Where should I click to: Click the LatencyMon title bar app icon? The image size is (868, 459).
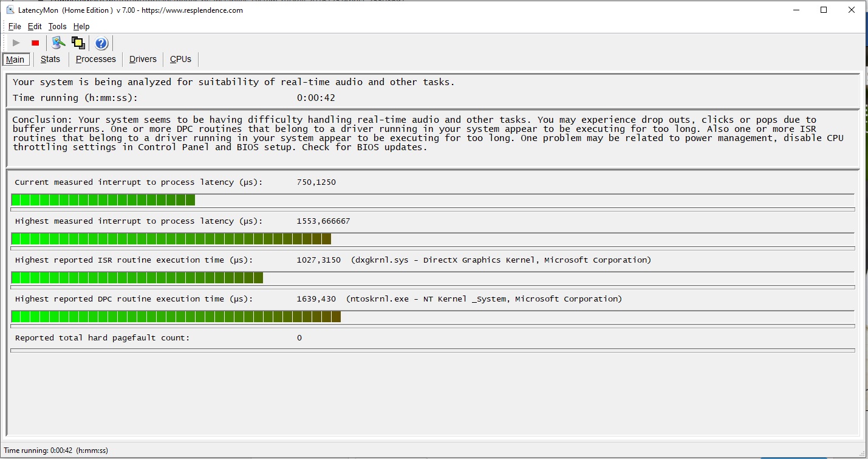pyautogui.click(x=10, y=10)
